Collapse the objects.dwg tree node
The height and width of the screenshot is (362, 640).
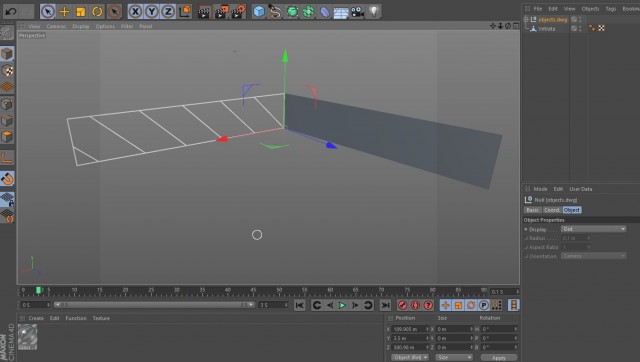[x=526, y=19]
